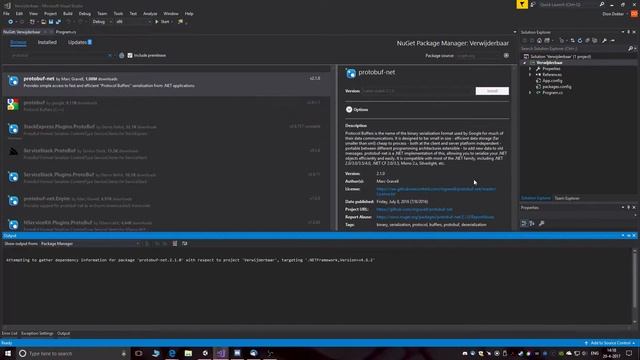Expand the Options section

(349, 109)
